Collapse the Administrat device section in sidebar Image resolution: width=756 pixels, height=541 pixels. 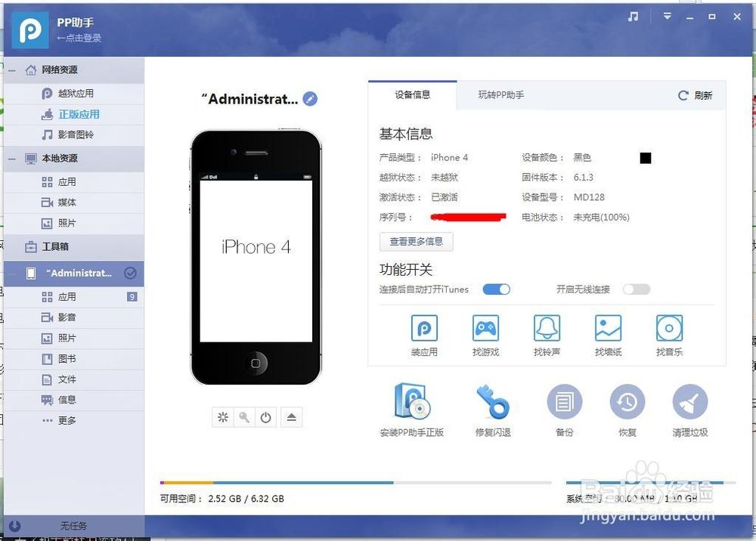(x=12, y=274)
